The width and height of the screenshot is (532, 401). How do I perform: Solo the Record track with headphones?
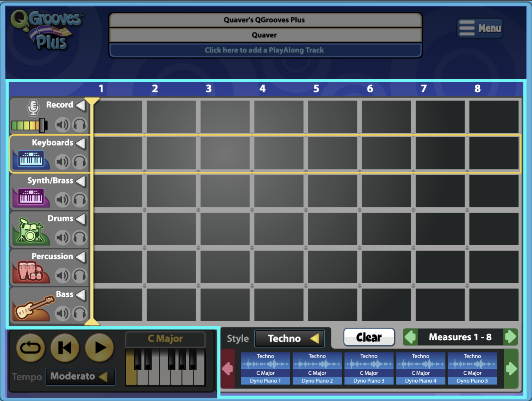click(x=80, y=125)
